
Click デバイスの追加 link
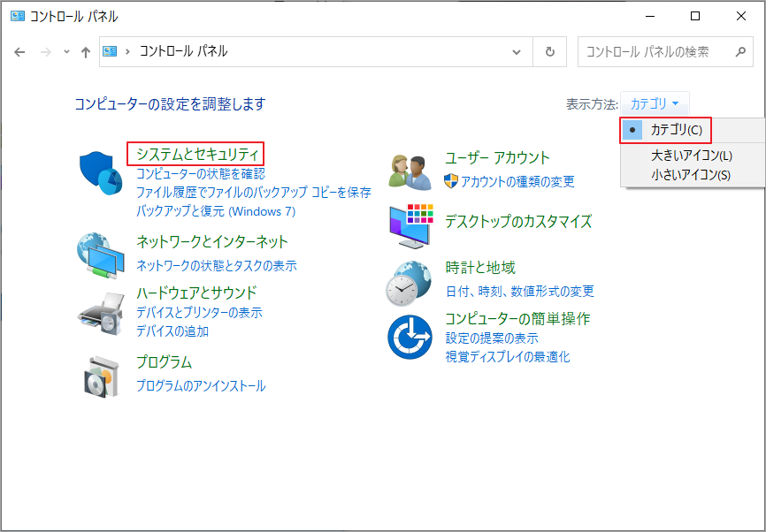(172, 331)
